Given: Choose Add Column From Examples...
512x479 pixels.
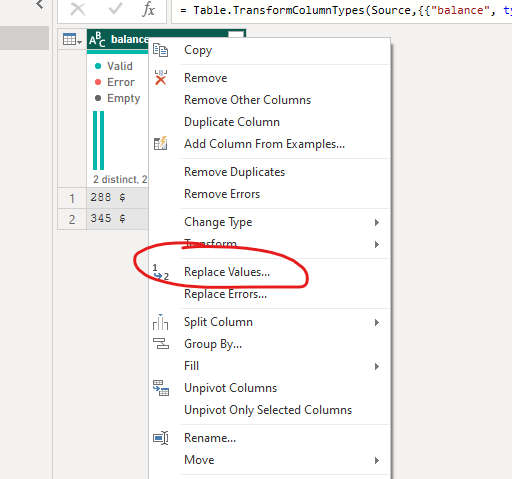Looking at the screenshot, I should tap(269, 144).
